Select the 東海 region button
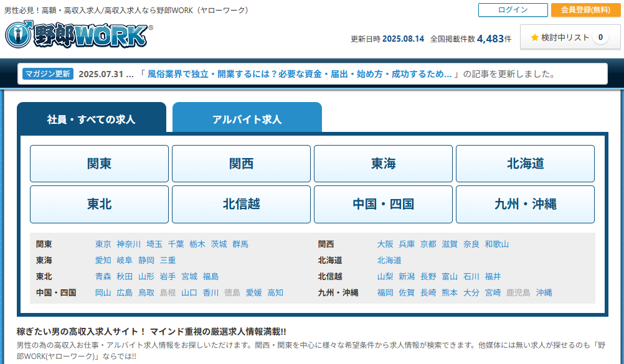 383,164
